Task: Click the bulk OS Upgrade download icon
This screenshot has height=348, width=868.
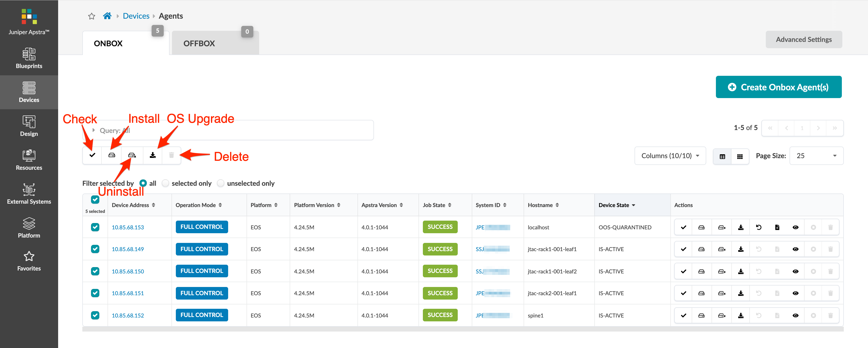Action: point(153,155)
